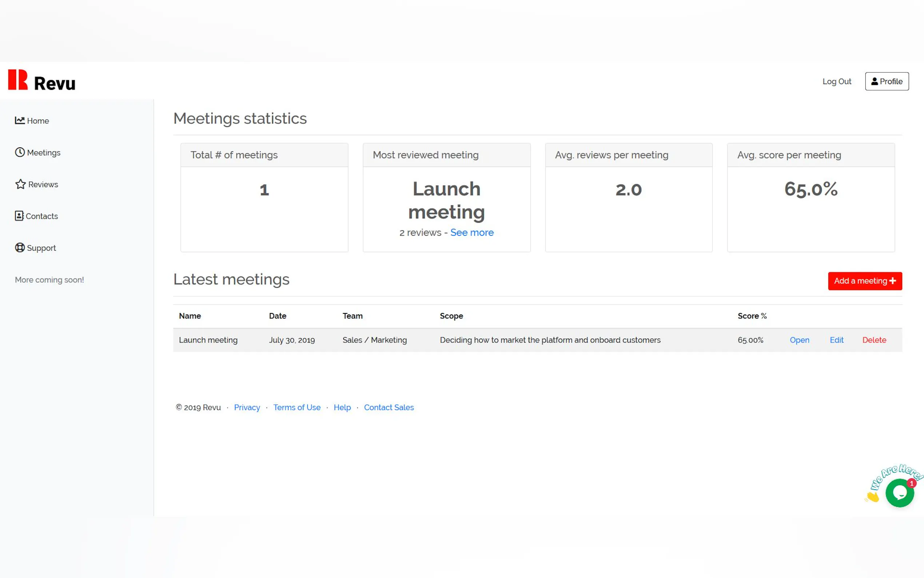Click the 'Avg. reviews per meeting' card header
The height and width of the screenshot is (578, 924).
coord(628,155)
